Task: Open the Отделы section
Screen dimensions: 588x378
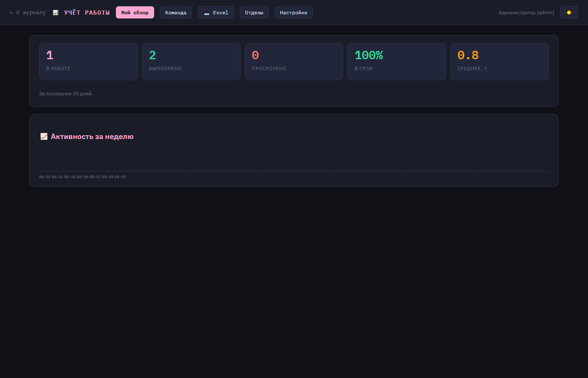Action: point(254,13)
